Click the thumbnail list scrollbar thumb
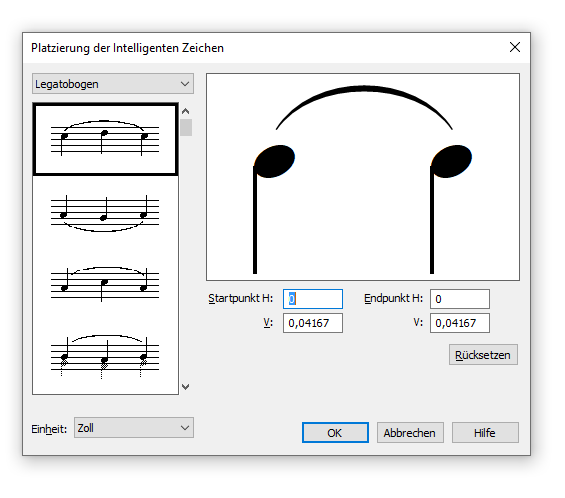Screen dimensions: 565x498 pyautogui.click(x=186, y=127)
